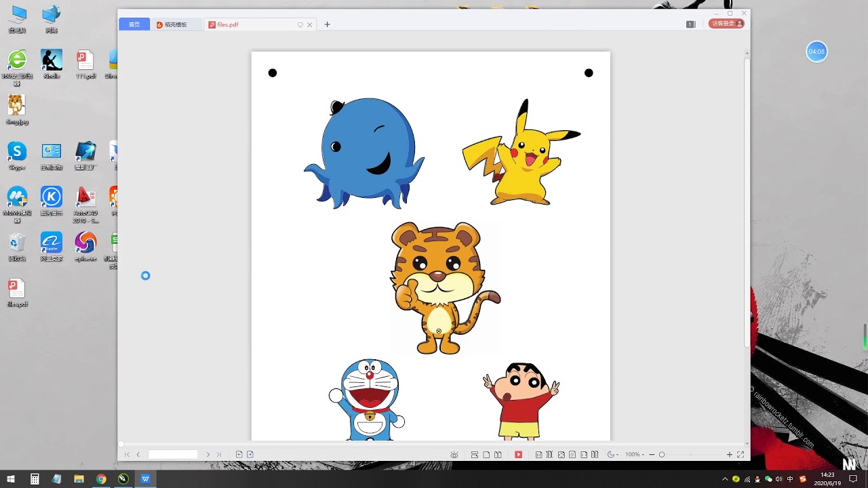Open the blue K music player shortcut
The width and height of the screenshot is (868, 488).
point(52,201)
